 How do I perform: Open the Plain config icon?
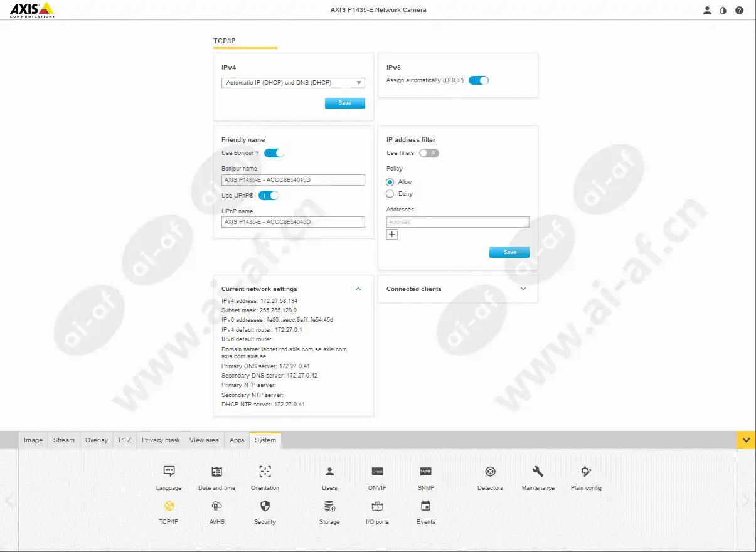click(x=586, y=471)
